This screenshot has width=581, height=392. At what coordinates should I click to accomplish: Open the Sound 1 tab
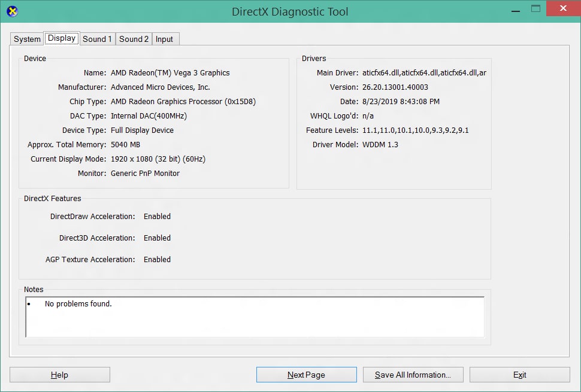point(97,39)
